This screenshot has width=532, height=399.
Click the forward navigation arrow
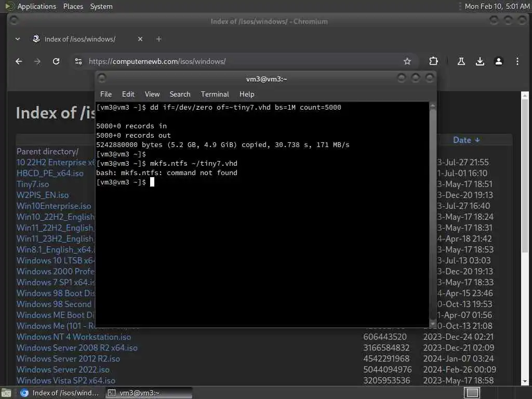(x=37, y=61)
